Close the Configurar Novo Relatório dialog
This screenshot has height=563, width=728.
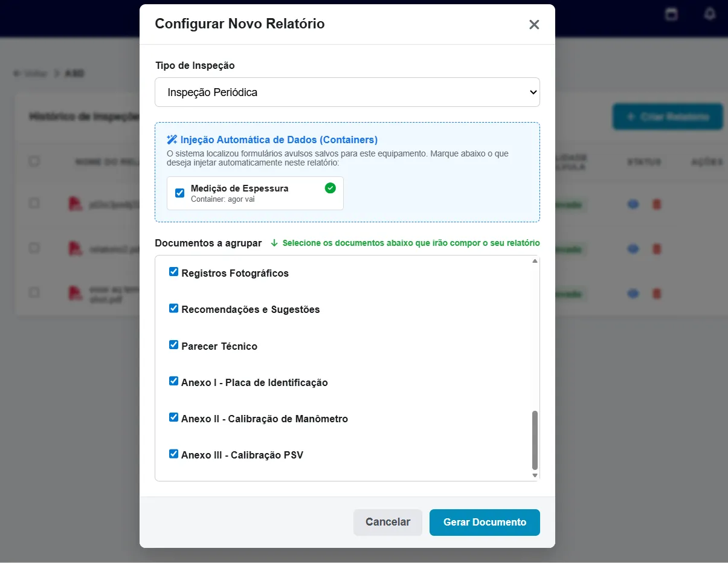[x=534, y=25]
